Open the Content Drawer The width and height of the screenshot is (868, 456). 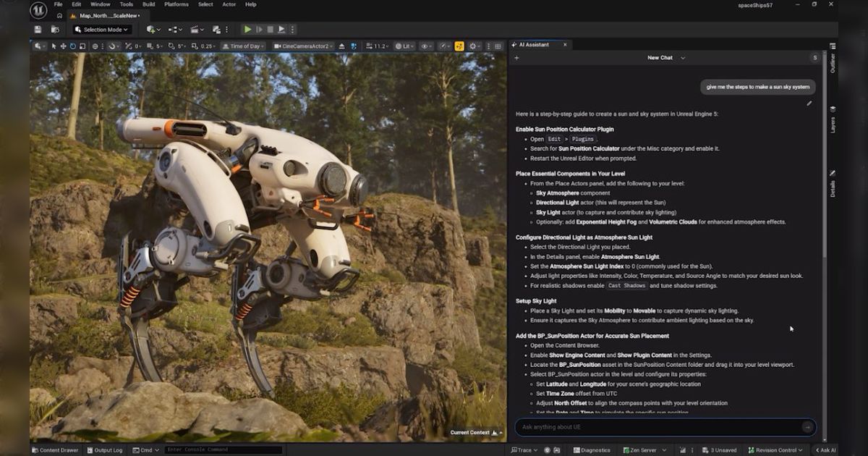55,450
